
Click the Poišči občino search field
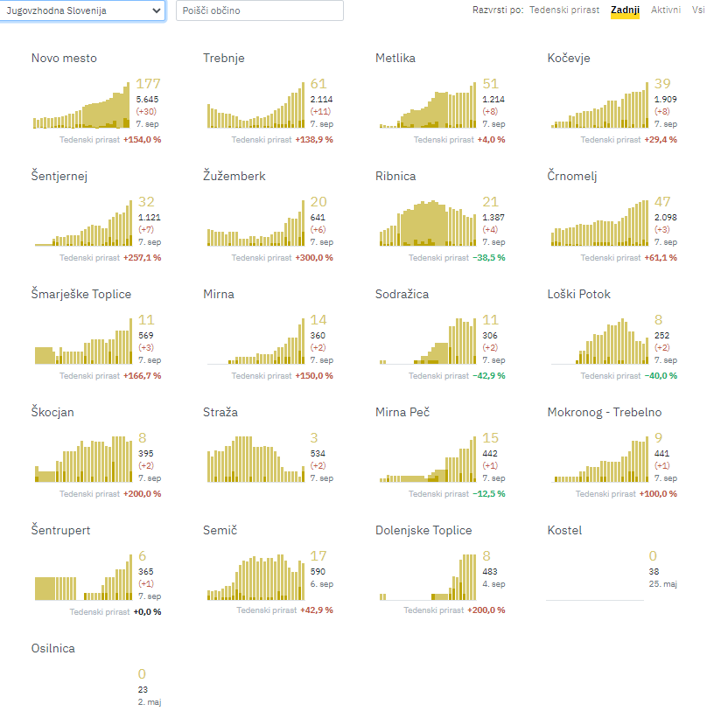tap(260, 10)
